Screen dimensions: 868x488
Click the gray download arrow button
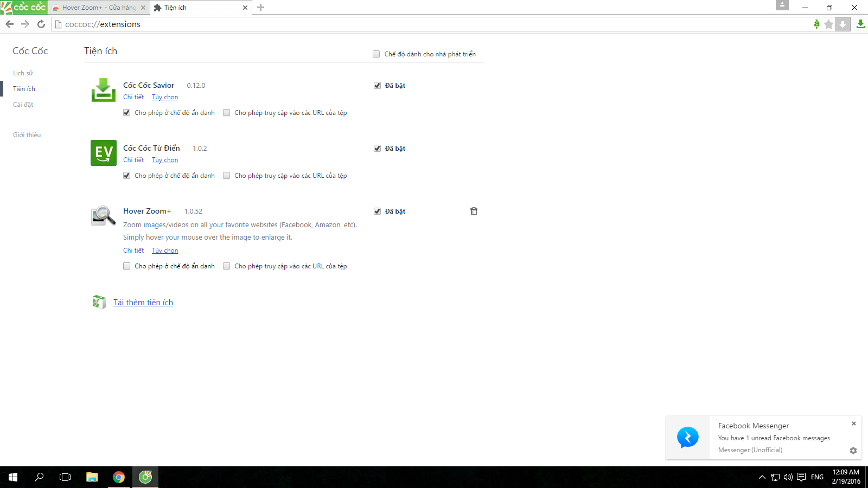tap(843, 24)
